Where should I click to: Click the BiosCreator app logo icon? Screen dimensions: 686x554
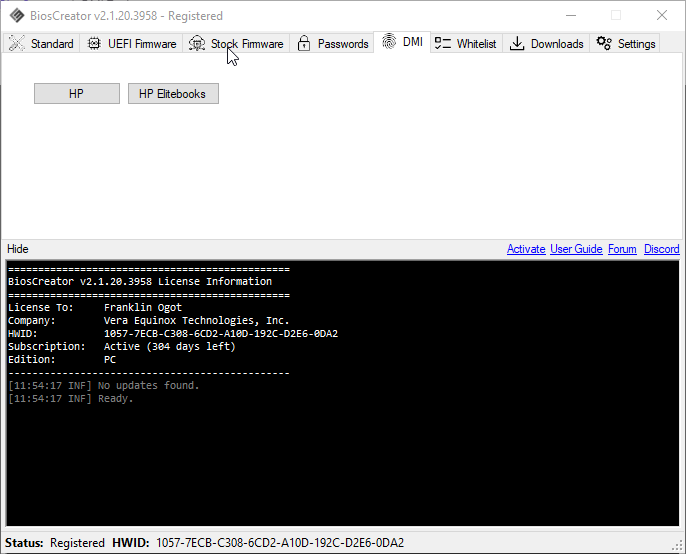pyautogui.click(x=17, y=16)
